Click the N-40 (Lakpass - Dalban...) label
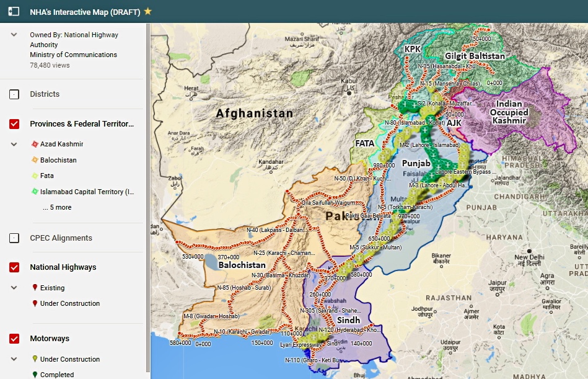 277,230
